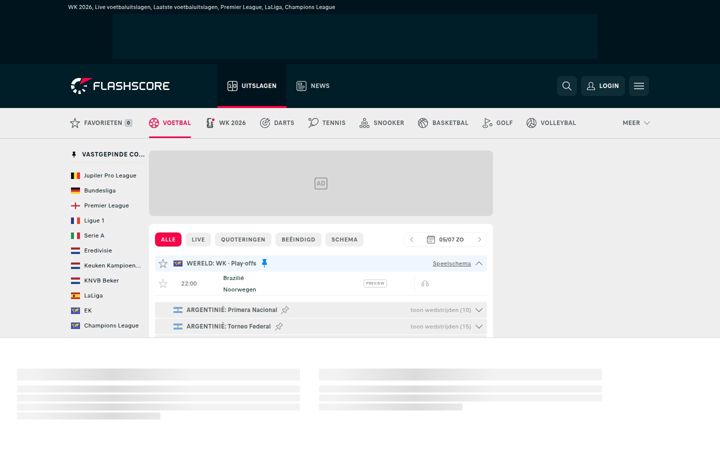Screen dimensions: 720x450
Task: Open Noorwegen team name in match row
Action: coord(240,290)
